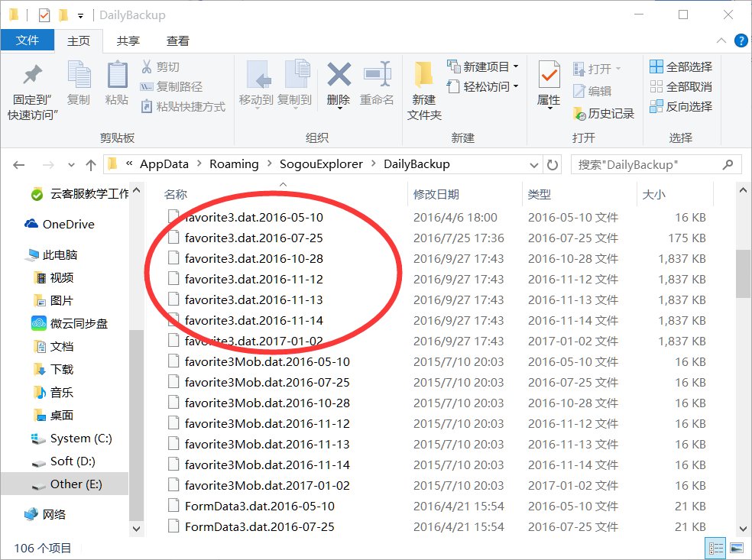The image size is (752, 560).
Task: Open the address bar dropdown arrow
Action: click(x=533, y=163)
